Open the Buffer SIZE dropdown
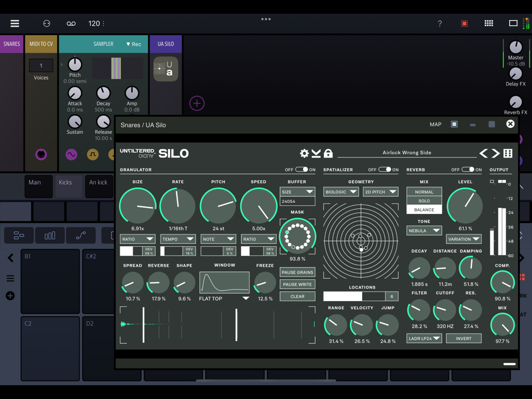 [x=297, y=192]
